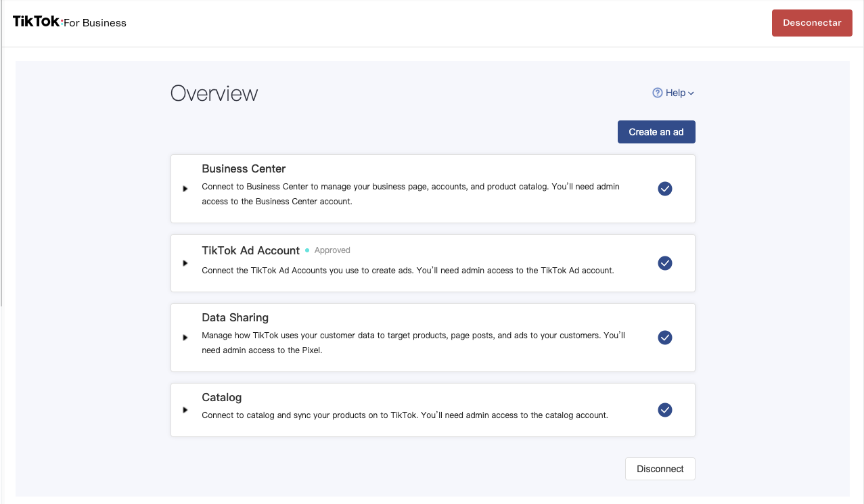The width and height of the screenshot is (864, 504).
Task: Click the Catalog checkmark icon
Action: [x=664, y=410]
